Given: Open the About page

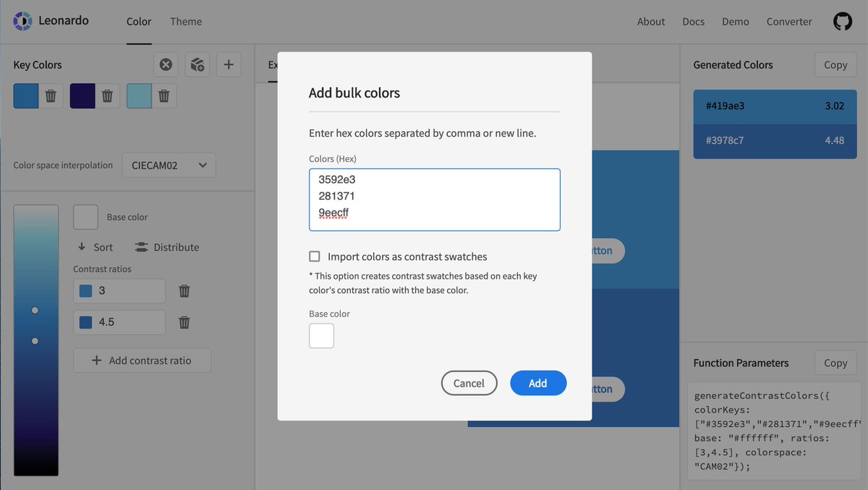Looking at the screenshot, I should click(651, 22).
